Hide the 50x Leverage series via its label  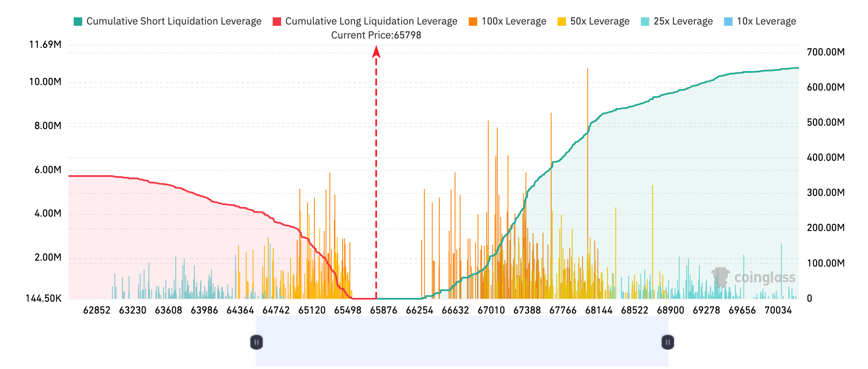coord(599,22)
